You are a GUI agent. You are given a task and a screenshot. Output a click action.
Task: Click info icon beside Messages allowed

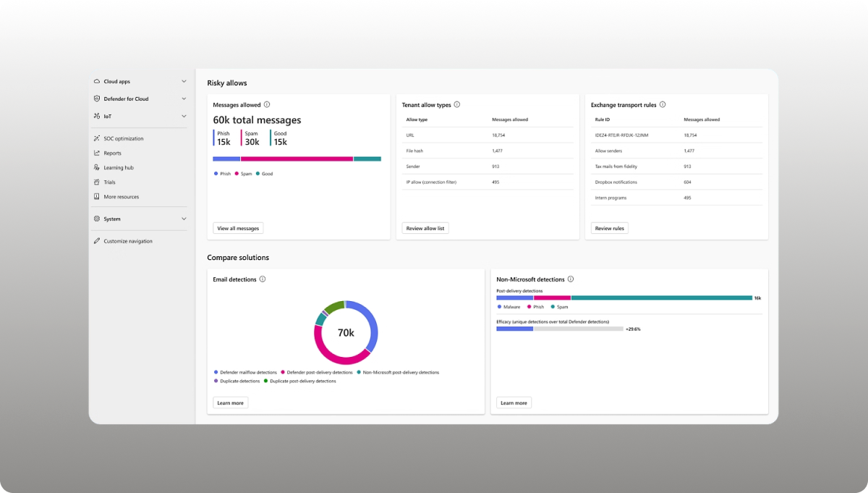click(267, 105)
